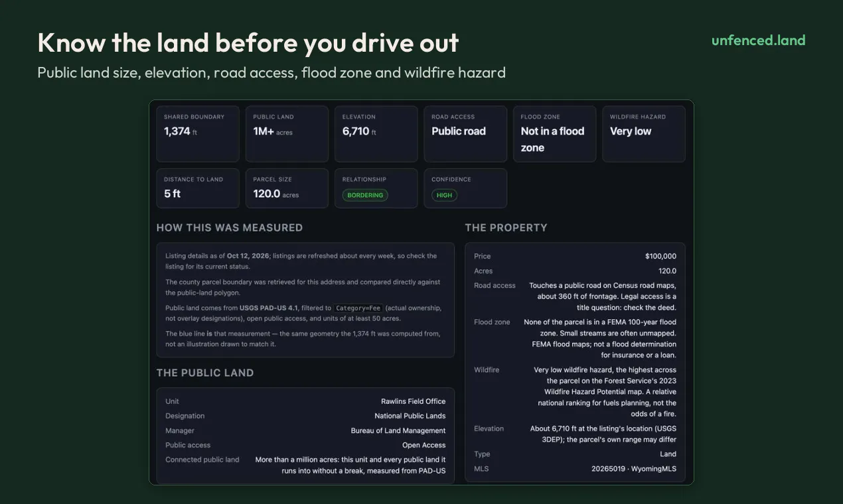The width and height of the screenshot is (843, 504).
Task: Click the Wildfire Hazard Potential map description
Action: click(x=605, y=392)
